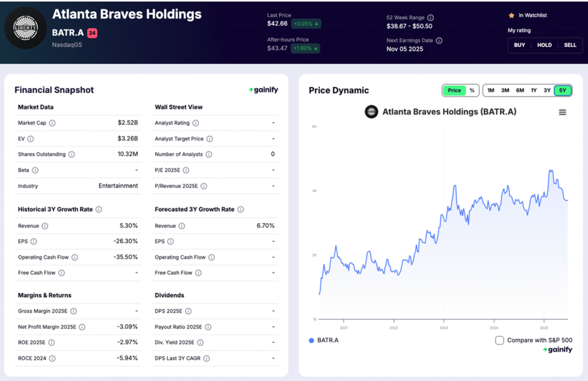
Task: Toggle Price display mode on the chart
Action: tap(454, 90)
